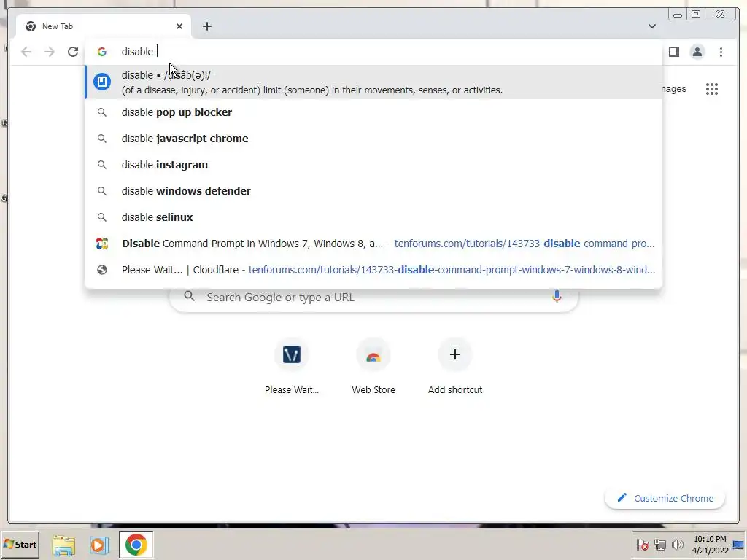Start voice search with the microphone icon
This screenshot has height=560, width=747.
click(557, 296)
